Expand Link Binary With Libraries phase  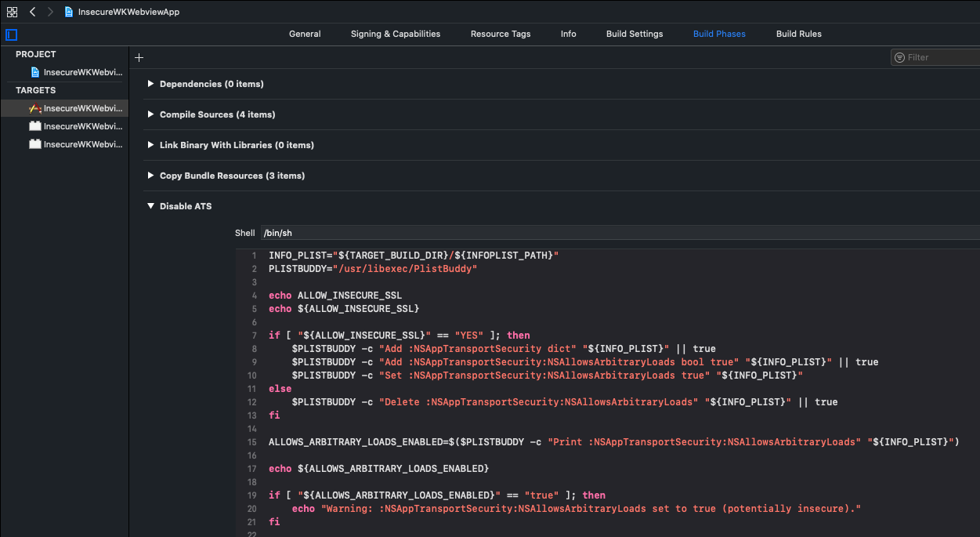tap(151, 145)
